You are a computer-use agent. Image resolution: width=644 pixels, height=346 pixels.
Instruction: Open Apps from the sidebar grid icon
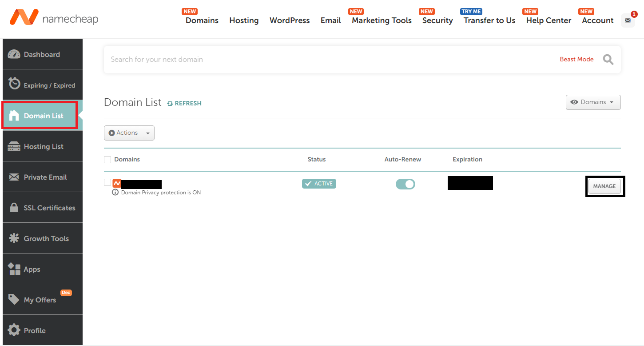point(15,269)
